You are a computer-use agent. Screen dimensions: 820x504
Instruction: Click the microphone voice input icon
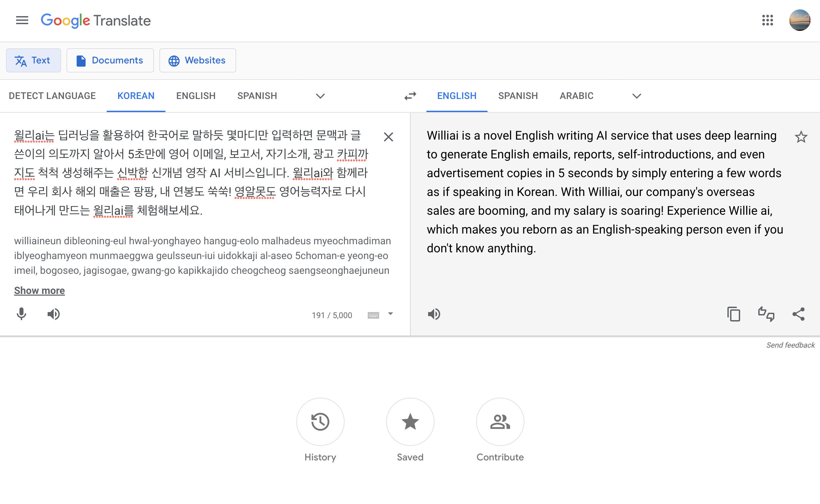point(21,314)
